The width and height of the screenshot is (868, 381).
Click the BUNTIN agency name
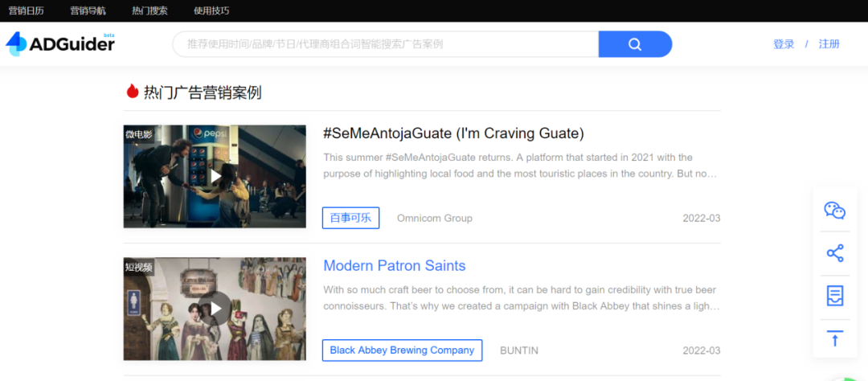pos(519,350)
